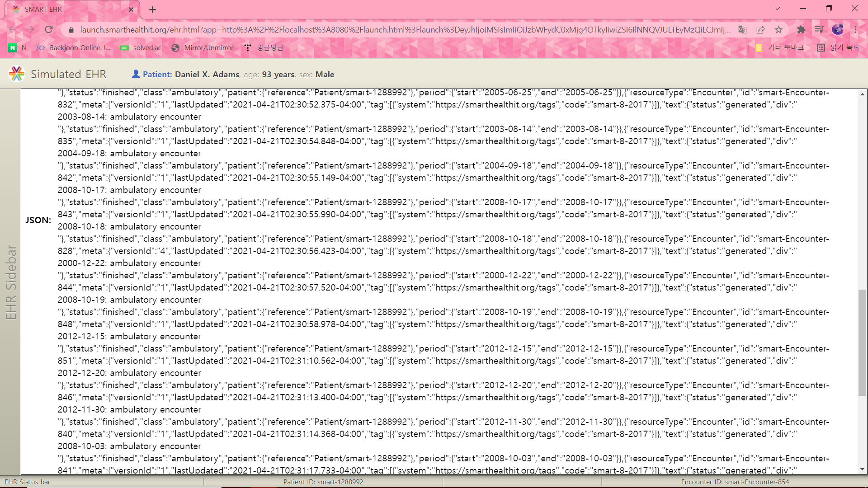Viewport: 868px width, 488px height.
Task: Open the media control icon
Action: (819, 30)
